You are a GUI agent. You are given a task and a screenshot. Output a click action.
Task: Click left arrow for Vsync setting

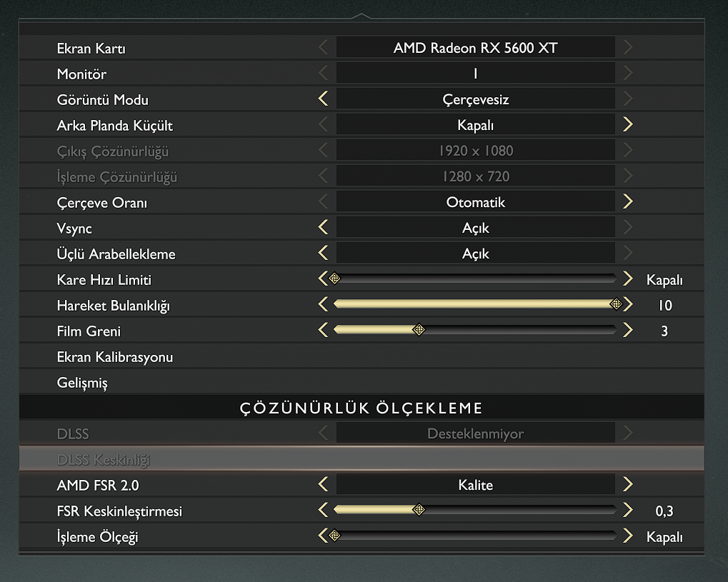(324, 228)
